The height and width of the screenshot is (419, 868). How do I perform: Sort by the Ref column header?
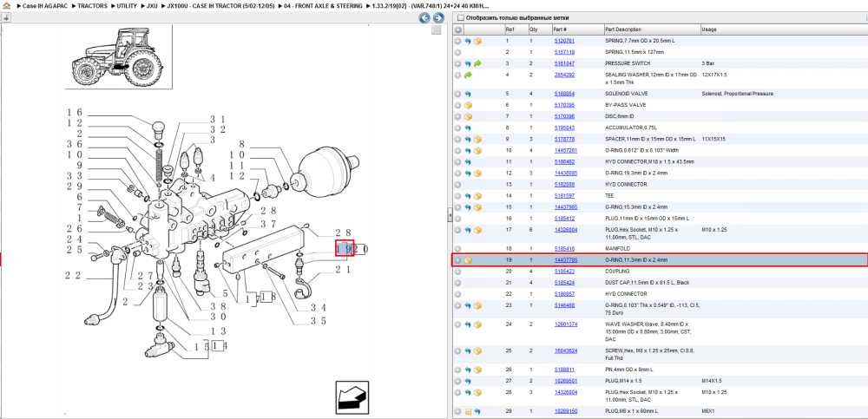pyautogui.click(x=516, y=29)
